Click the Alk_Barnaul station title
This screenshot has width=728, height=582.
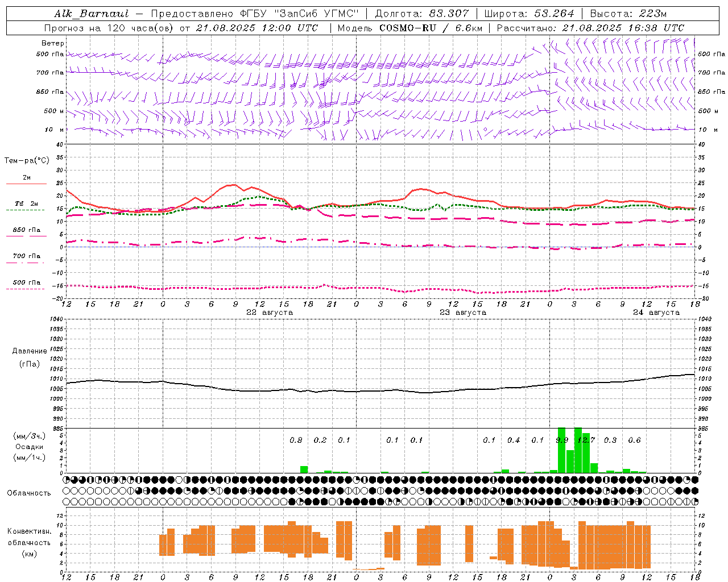click(x=92, y=14)
